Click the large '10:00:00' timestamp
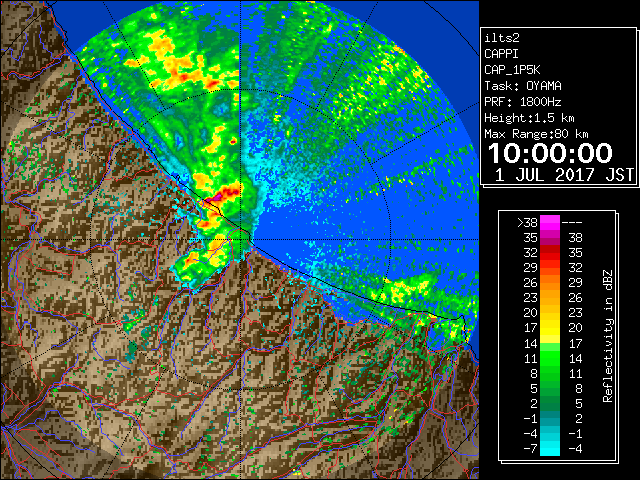 point(550,153)
